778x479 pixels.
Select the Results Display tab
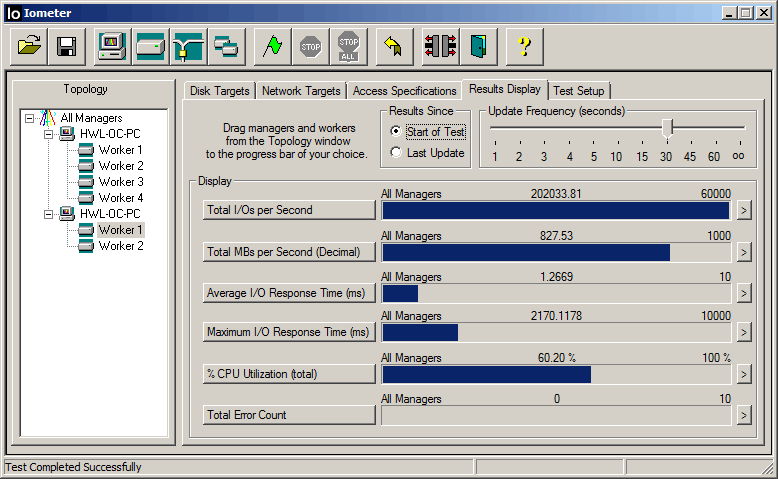click(505, 89)
